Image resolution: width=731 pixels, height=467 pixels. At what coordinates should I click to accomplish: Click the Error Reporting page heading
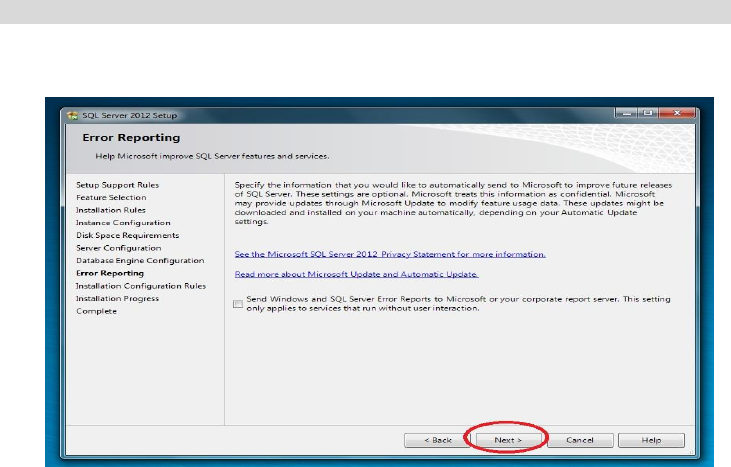coord(131,137)
